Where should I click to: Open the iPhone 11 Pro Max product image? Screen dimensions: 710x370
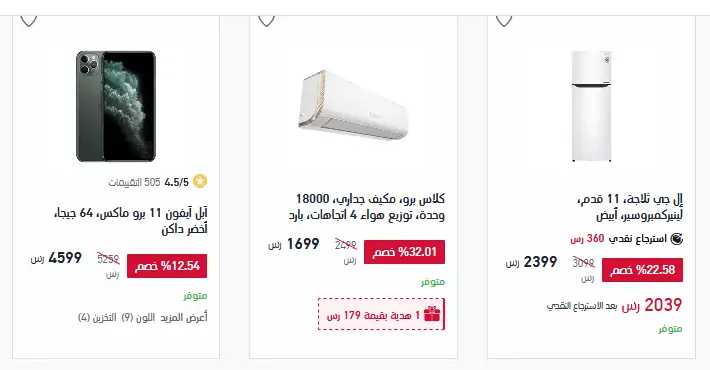point(116,106)
